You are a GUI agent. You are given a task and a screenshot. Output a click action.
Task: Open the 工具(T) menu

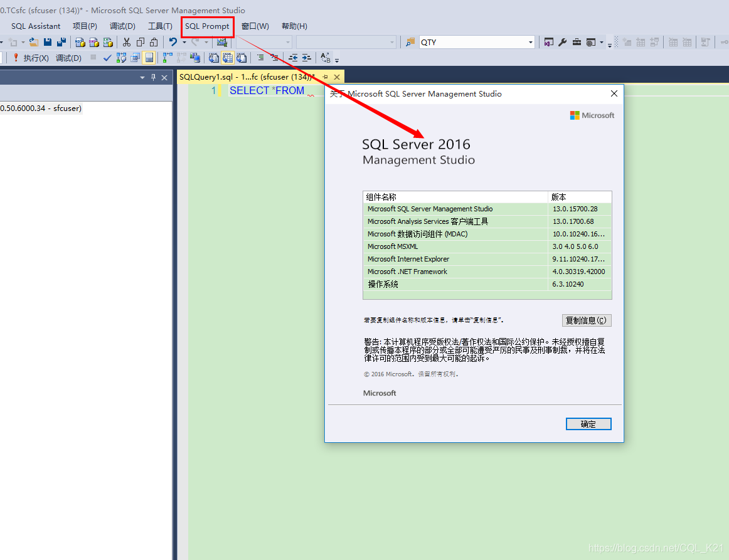point(160,26)
